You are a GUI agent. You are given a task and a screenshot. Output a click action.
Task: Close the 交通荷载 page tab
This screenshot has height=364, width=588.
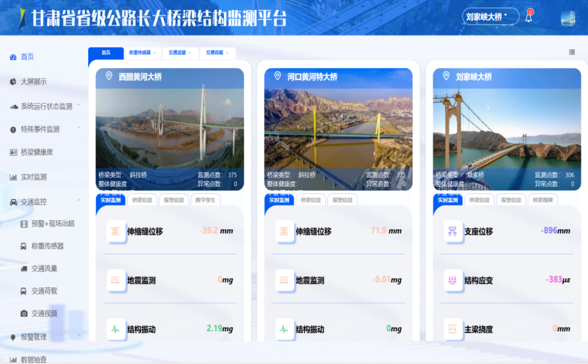tap(227, 53)
